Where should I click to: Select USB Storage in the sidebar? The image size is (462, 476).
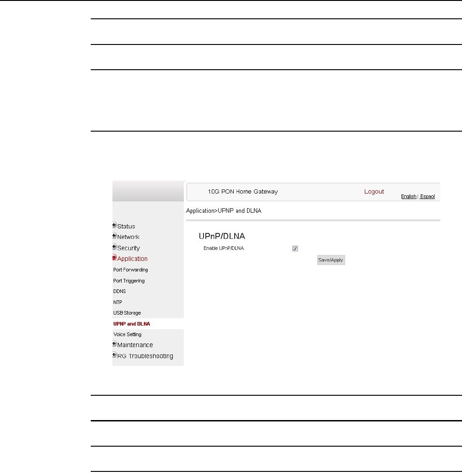[127, 313]
